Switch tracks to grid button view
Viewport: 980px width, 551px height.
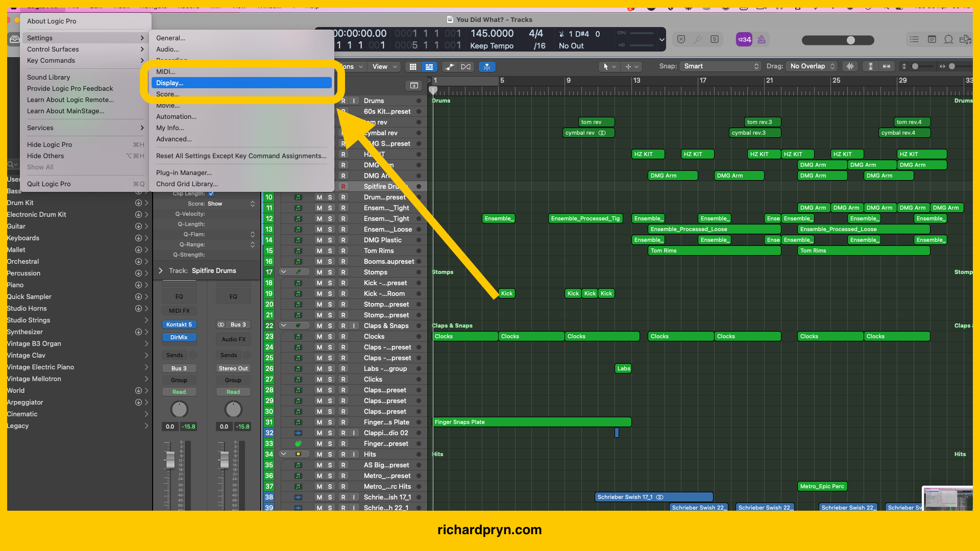point(412,66)
